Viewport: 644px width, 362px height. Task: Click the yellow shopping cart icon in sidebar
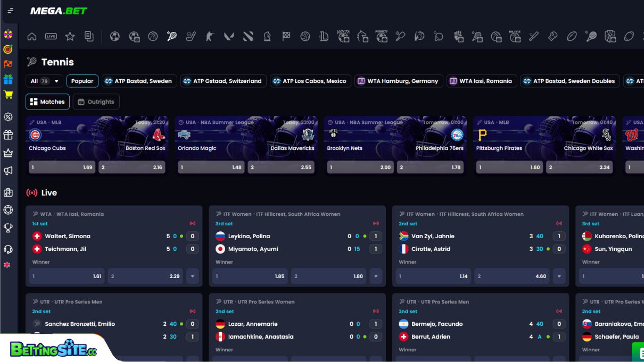click(8, 94)
